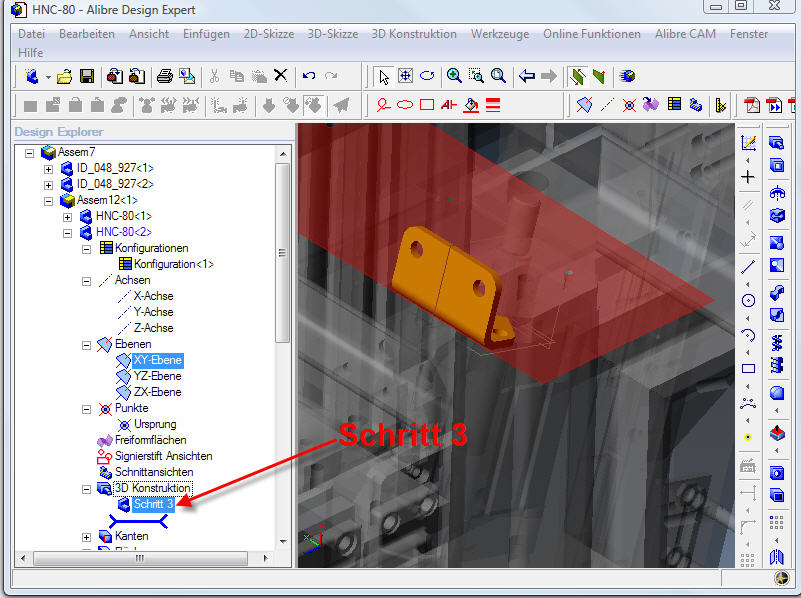Viewport: 801px width, 598px height.
Task: Click the scroll down arrow in Design Explorer
Action: pos(282,541)
